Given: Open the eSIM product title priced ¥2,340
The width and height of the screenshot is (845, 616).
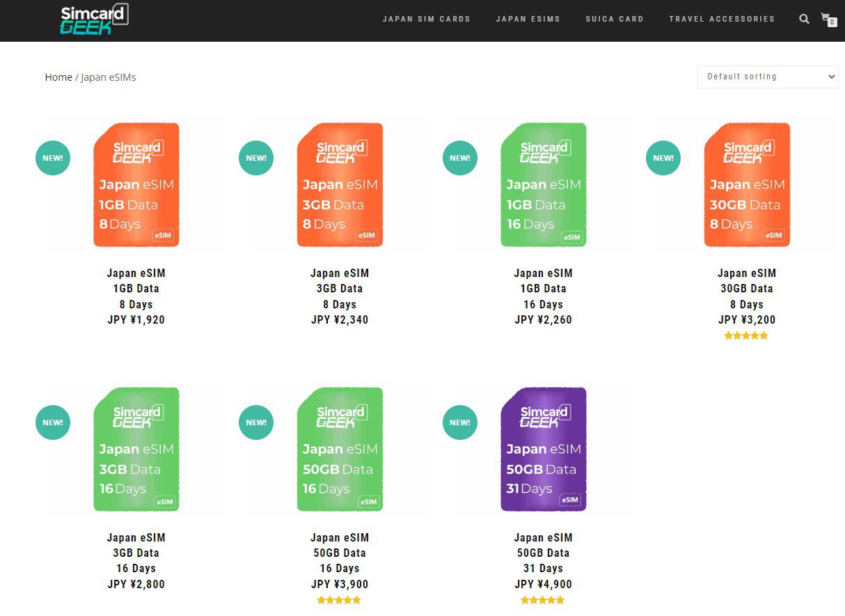Looking at the screenshot, I should (x=339, y=288).
